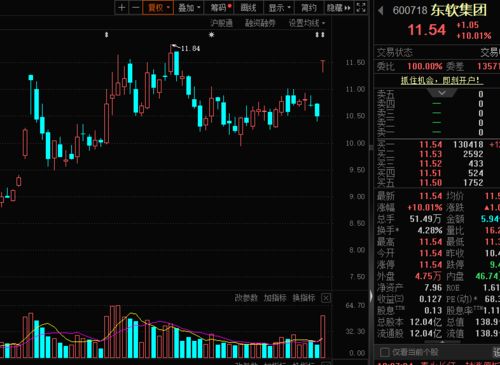Collapse sell orders with chevron down
Image resolution: width=500 pixels, height=365 pixels.
(x=442, y=93)
